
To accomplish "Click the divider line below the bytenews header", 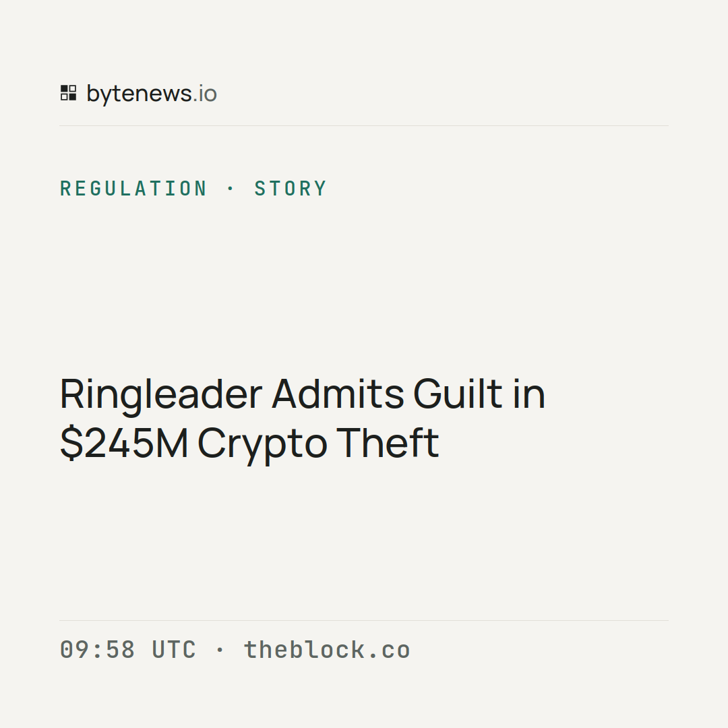I will [364, 125].
